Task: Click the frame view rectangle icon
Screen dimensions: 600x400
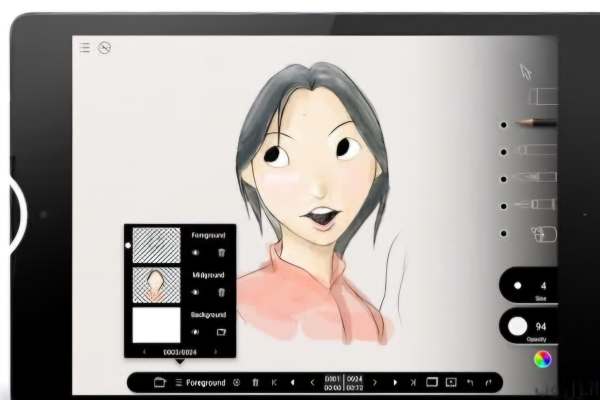Action: point(432,382)
